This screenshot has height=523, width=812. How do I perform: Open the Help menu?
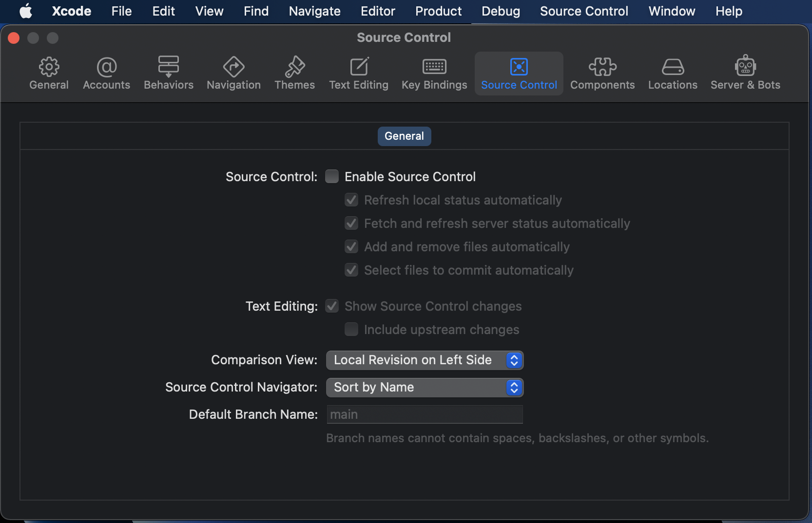(x=729, y=11)
